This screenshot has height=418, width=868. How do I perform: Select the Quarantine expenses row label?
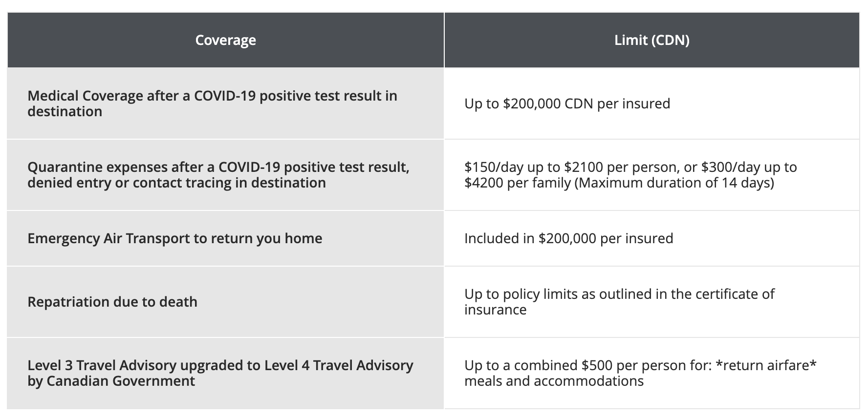[218, 167]
